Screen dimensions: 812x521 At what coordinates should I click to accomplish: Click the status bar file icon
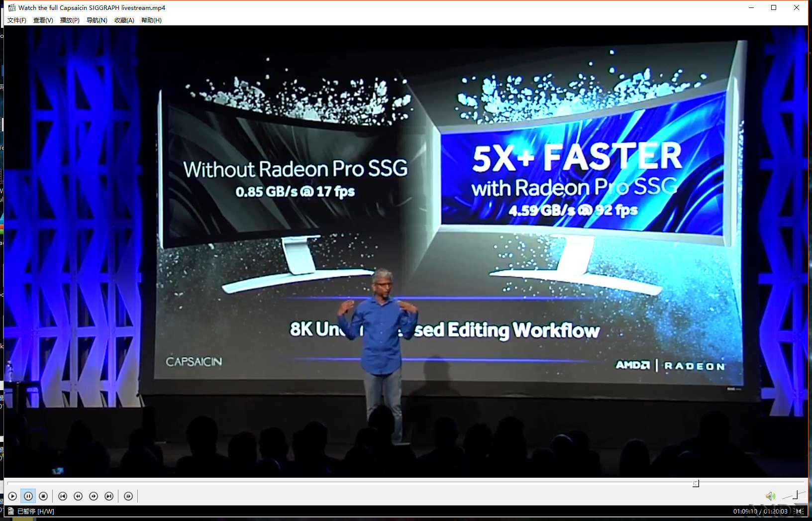pyautogui.click(x=11, y=511)
